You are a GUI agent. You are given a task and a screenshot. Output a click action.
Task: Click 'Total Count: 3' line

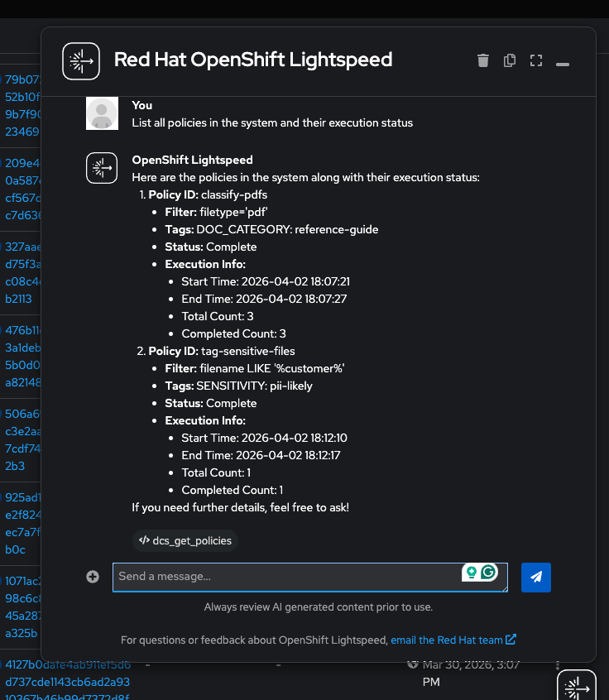218,317
